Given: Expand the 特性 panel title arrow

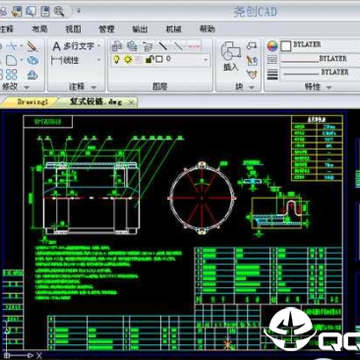Looking at the screenshot, I should point(329,87).
